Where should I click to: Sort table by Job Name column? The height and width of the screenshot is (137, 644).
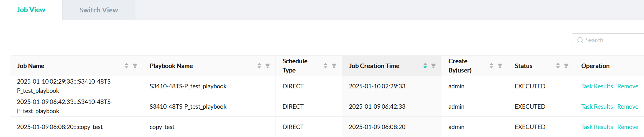tap(126, 66)
